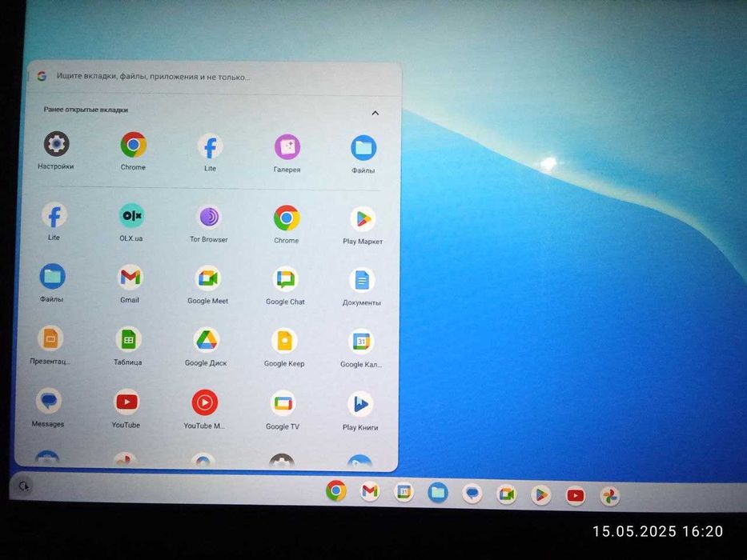The width and height of the screenshot is (747, 560).
Task: Launch the Таблица app
Action: click(128, 340)
